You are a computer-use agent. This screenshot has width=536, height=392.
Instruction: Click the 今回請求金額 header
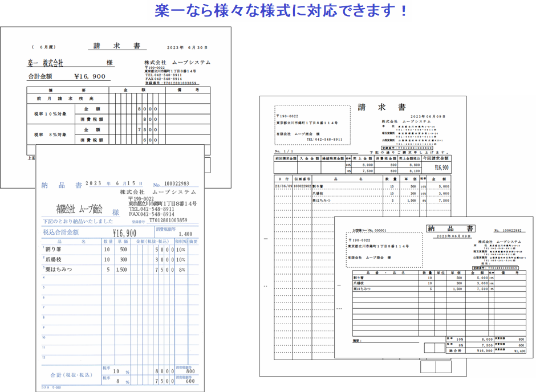pos(436,158)
